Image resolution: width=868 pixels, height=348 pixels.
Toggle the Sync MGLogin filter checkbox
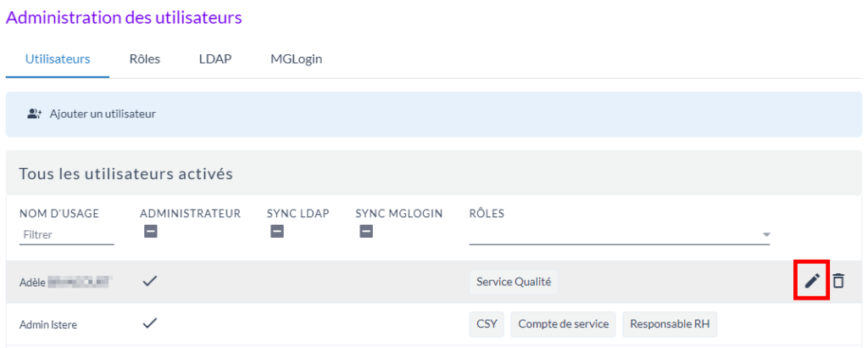coord(366,231)
